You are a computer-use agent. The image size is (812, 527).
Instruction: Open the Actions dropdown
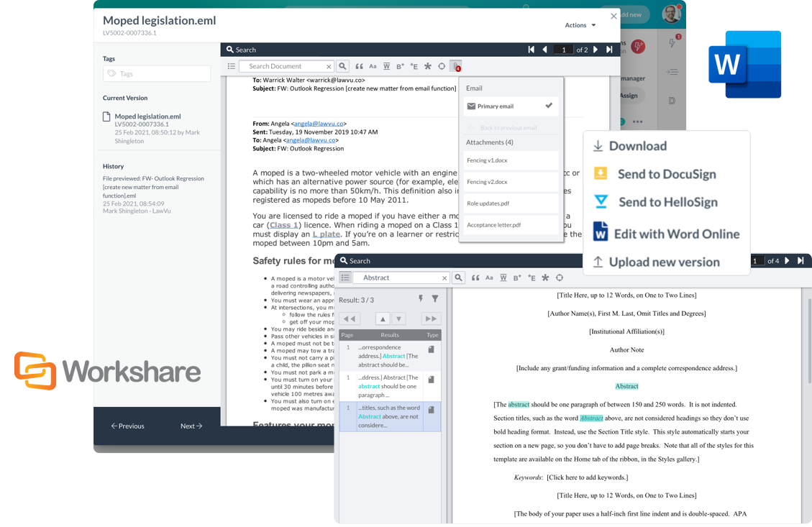pyautogui.click(x=580, y=25)
